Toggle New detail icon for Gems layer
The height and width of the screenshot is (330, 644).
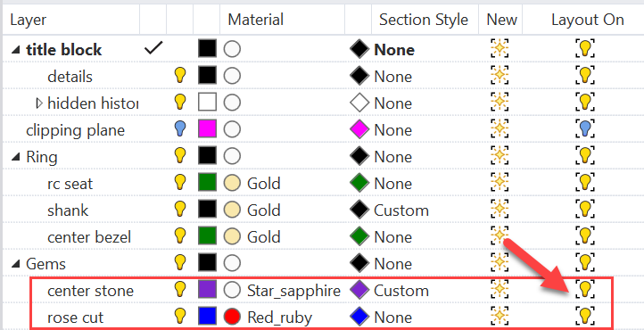coord(500,263)
